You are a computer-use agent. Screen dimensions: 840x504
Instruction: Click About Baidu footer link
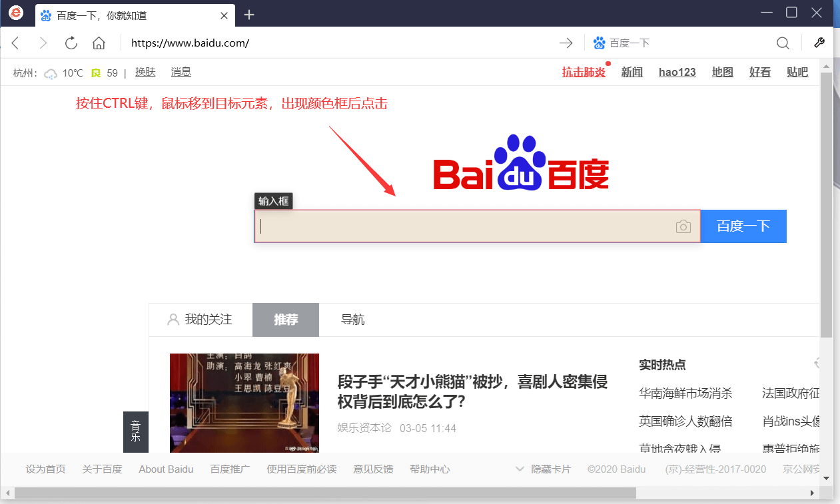166,469
